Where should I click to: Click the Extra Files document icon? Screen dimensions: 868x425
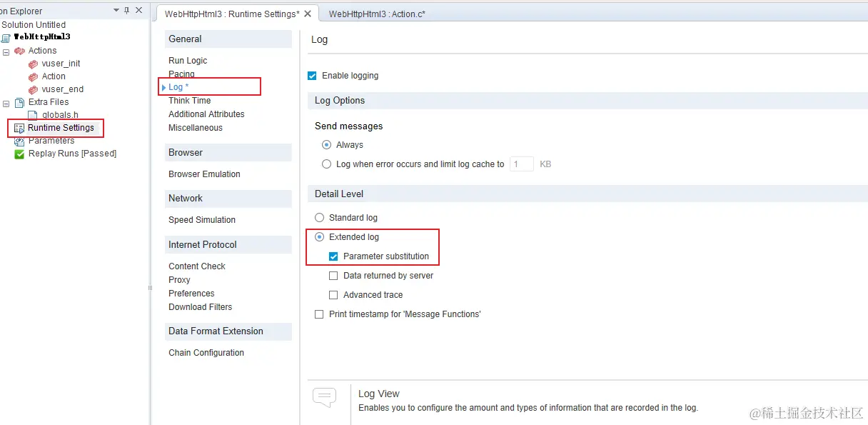19,102
